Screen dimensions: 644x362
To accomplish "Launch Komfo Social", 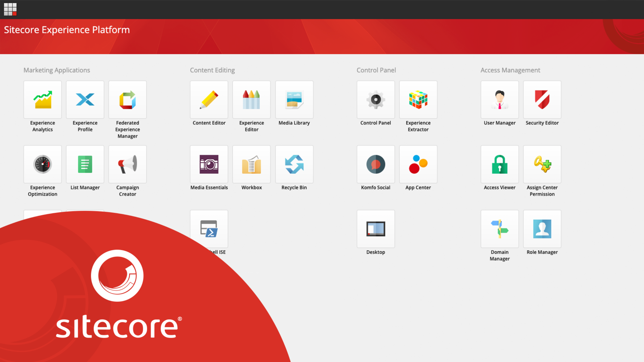I will click(x=376, y=164).
